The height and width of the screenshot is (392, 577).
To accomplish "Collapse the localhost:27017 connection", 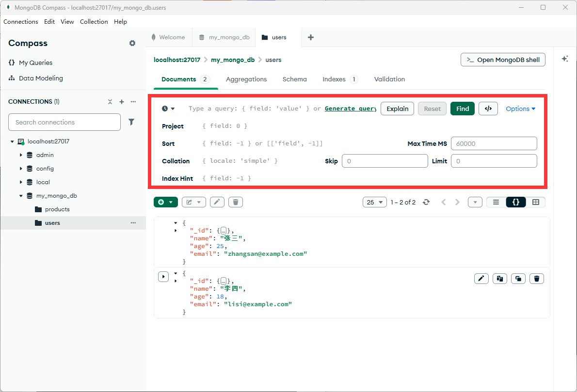I will (12, 141).
